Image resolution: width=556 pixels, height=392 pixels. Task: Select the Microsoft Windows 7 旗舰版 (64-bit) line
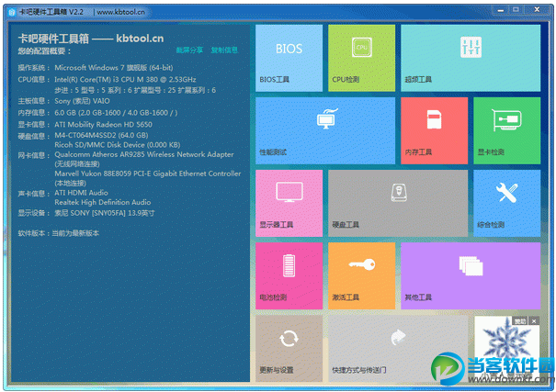113,68
